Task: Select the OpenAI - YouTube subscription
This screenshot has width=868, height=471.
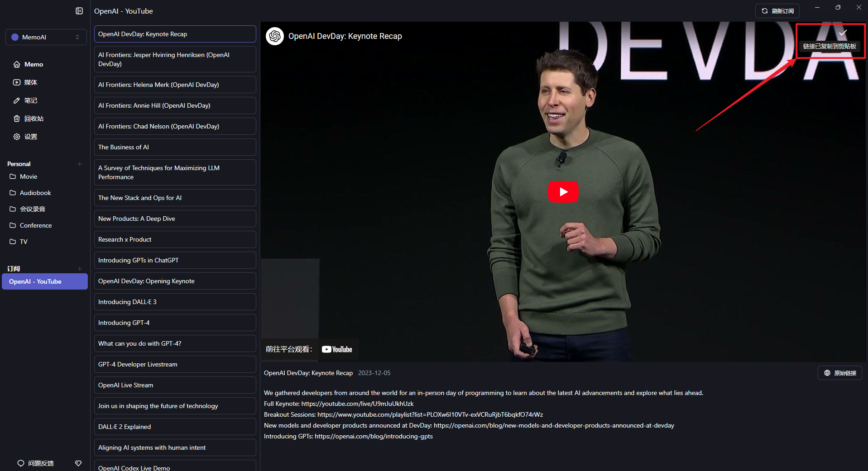Action: click(x=45, y=281)
